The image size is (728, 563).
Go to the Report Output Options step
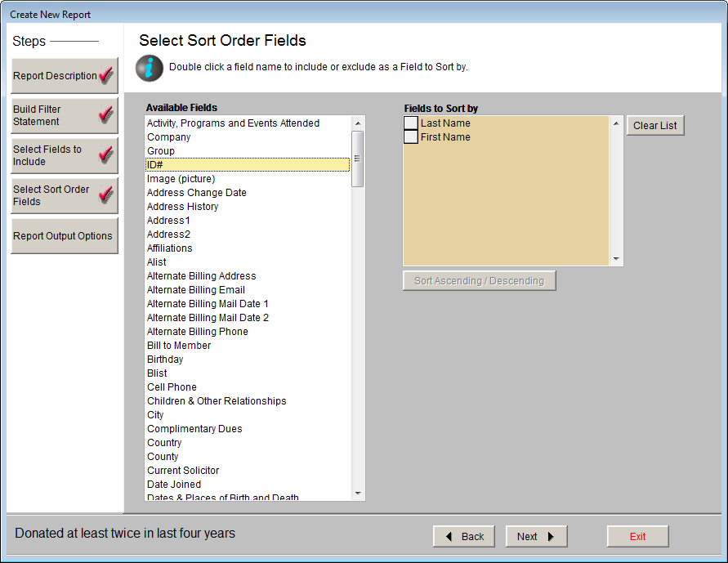click(64, 235)
